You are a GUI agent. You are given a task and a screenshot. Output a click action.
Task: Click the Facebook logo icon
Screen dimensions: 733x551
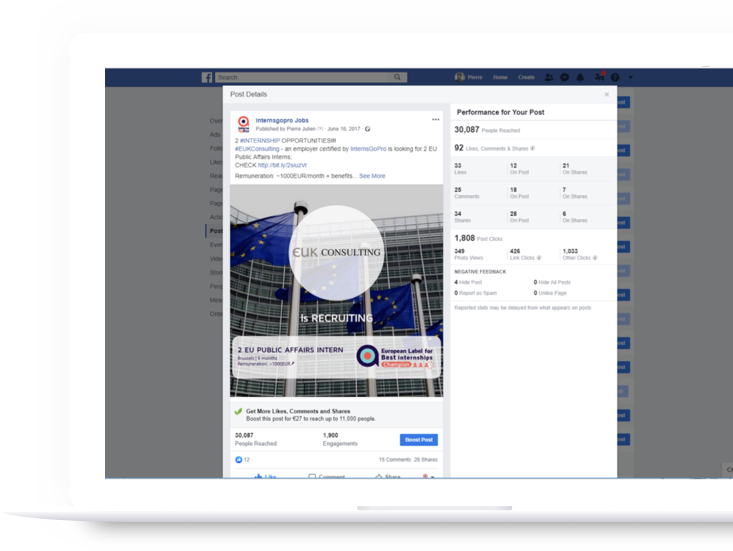206,77
